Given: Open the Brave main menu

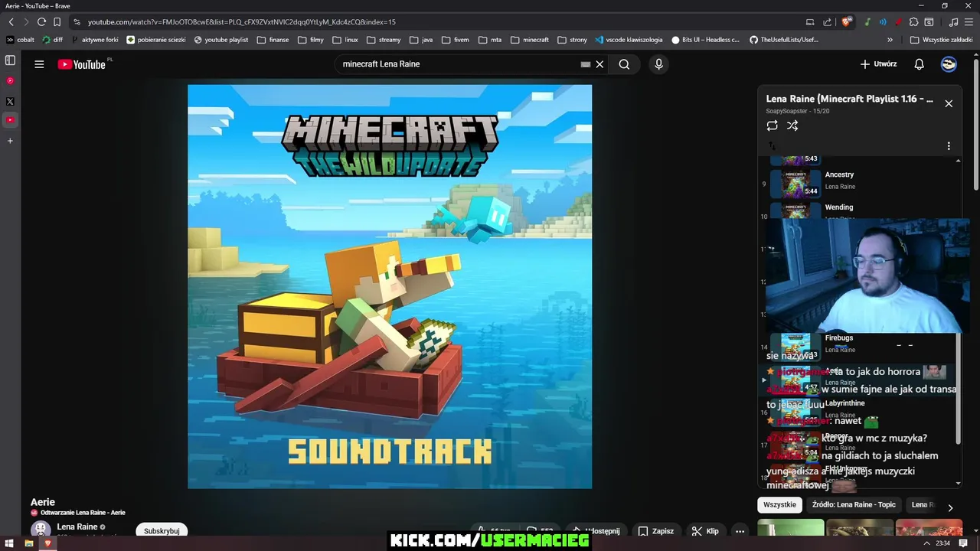Looking at the screenshot, I should 969,22.
